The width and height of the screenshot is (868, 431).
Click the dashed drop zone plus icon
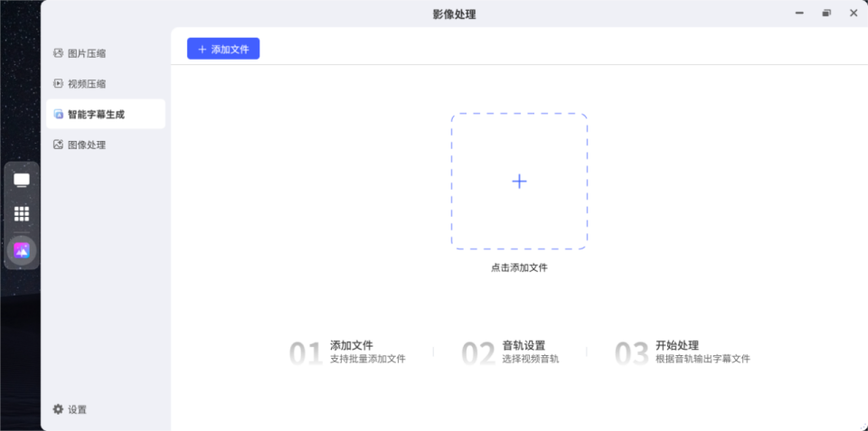[519, 182]
